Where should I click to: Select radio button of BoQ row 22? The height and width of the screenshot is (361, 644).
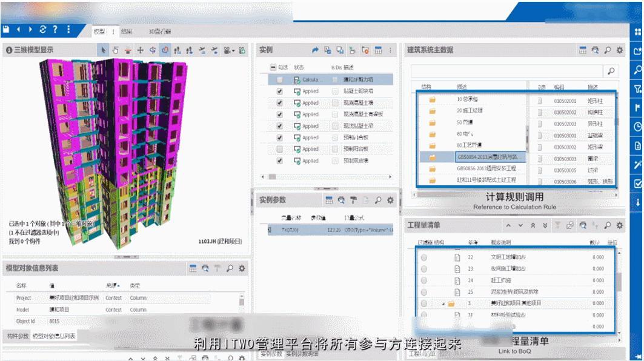[x=424, y=257]
